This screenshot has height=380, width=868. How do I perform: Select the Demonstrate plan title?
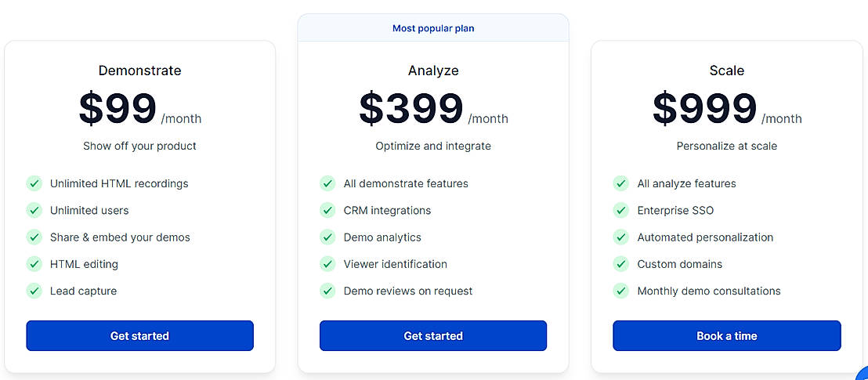pyautogui.click(x=139, y=71)
